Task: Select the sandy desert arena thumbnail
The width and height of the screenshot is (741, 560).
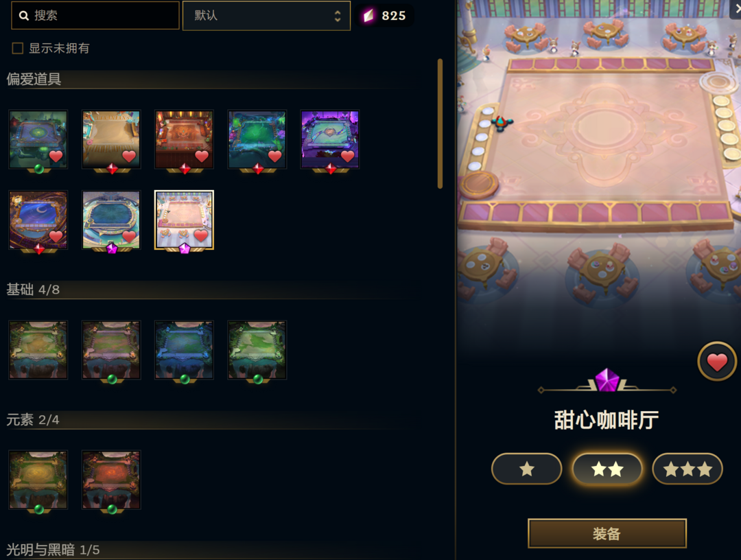Action: tap(111, 139)
